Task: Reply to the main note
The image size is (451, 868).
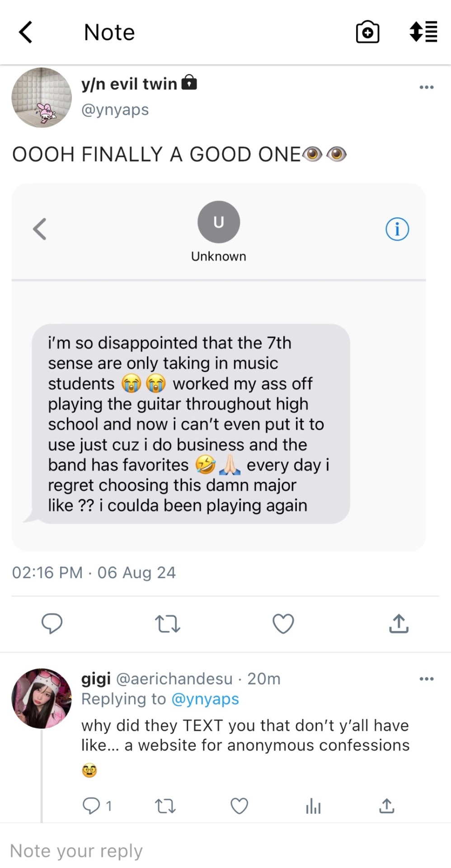Action: [52, 623]
